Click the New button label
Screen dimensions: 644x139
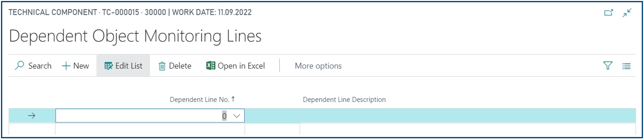81,66
